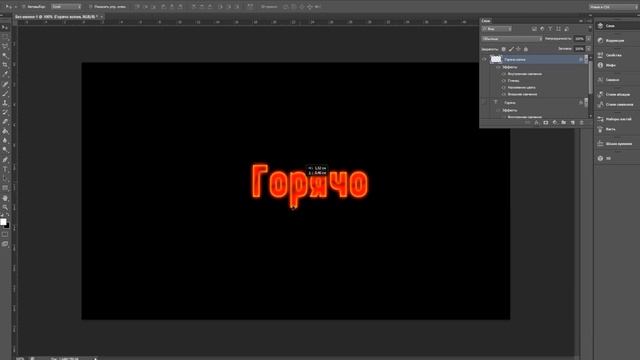The image size is (640, 360).
Task: Add a layer mask from the Layers panel
Action: click(546, 122)
